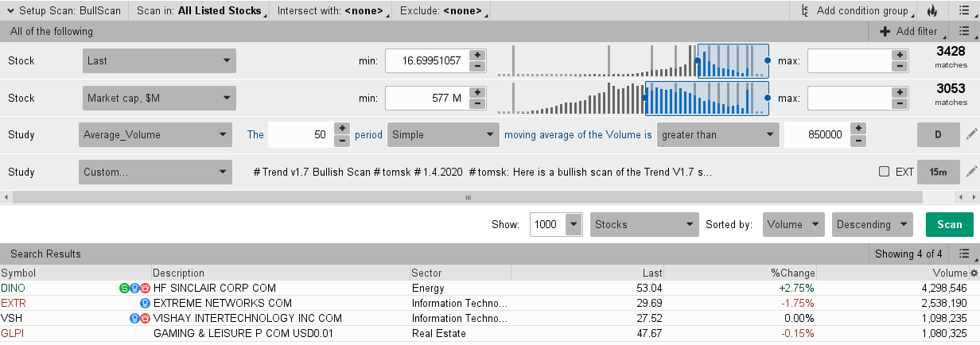Open the Simple moving average type dropdown
980x345 pixels.
point(444,134)
